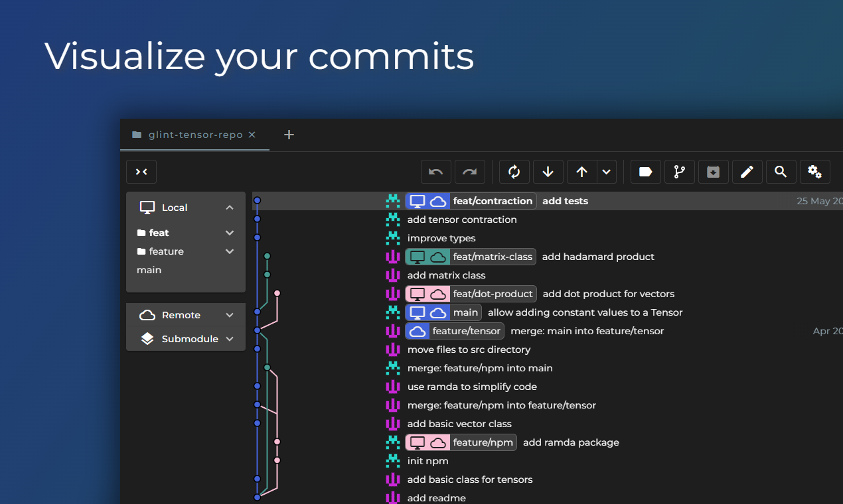The height and width of the screenshot is (504, 843).
Task: Click the Redo toolbar icon
Action: pos(470,172)
